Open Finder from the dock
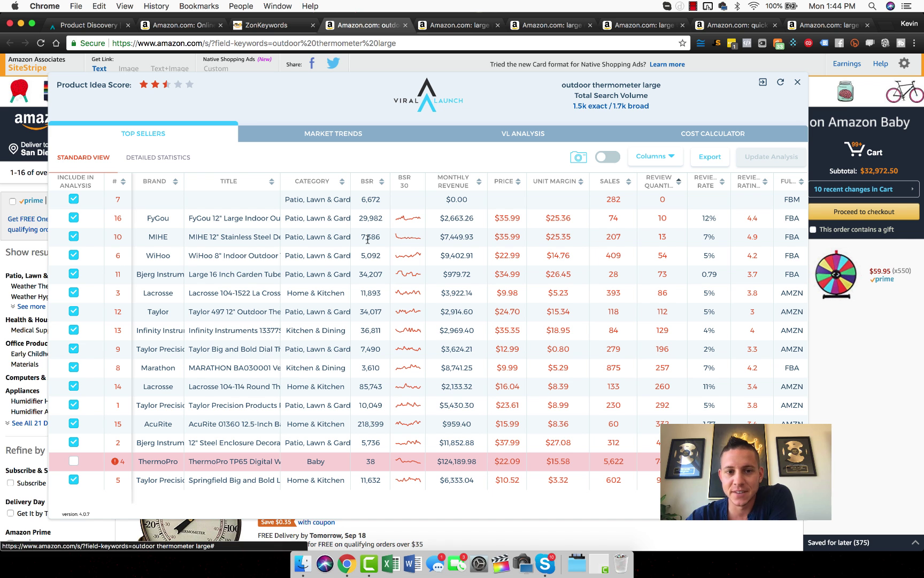This screenshot has width=924, height=578. pyautogui.click(x=303, y=564)
